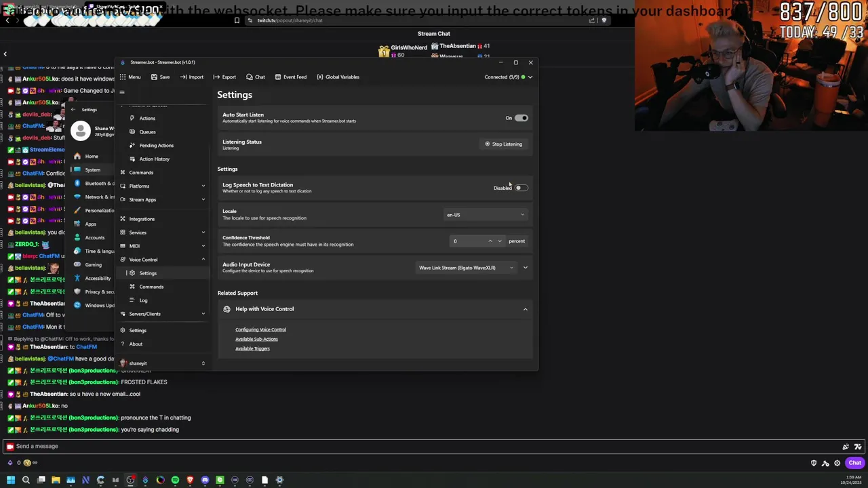Collapse the Twitch chat panel arrow
Screen dimensions: 868x488
[x=5, y=54]
